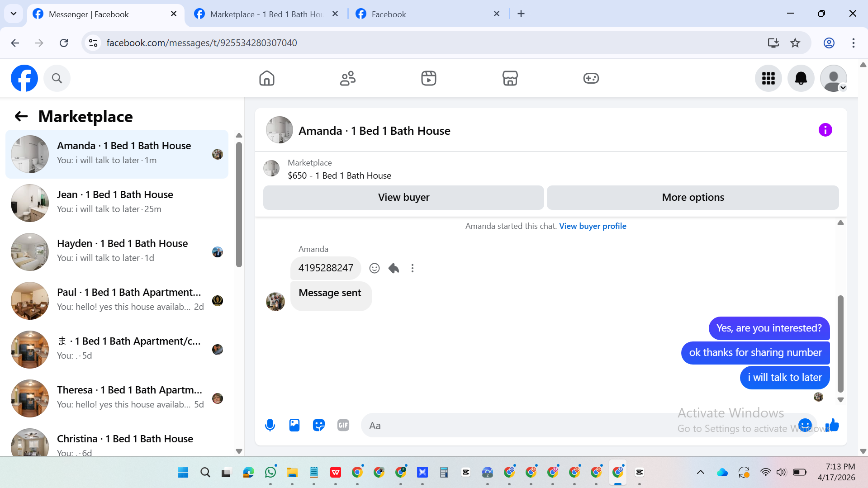
Task: Select the Theresa 1 Bed 1 Bath Apartment chat
Action: click(117, 398)
